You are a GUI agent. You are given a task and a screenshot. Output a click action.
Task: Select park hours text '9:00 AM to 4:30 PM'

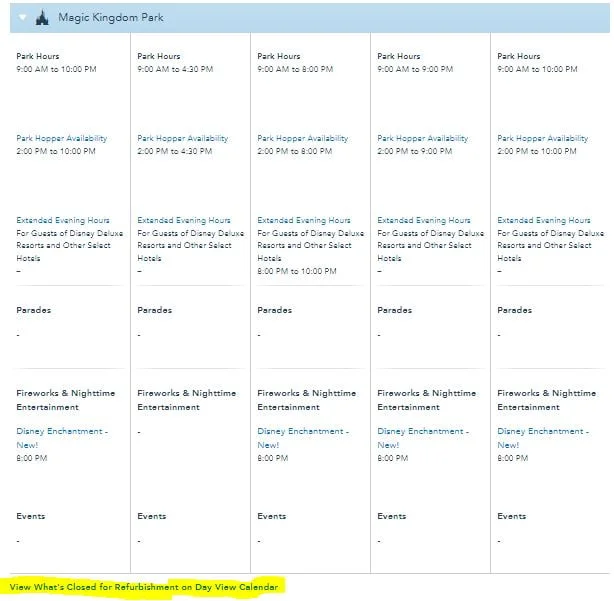175,69
